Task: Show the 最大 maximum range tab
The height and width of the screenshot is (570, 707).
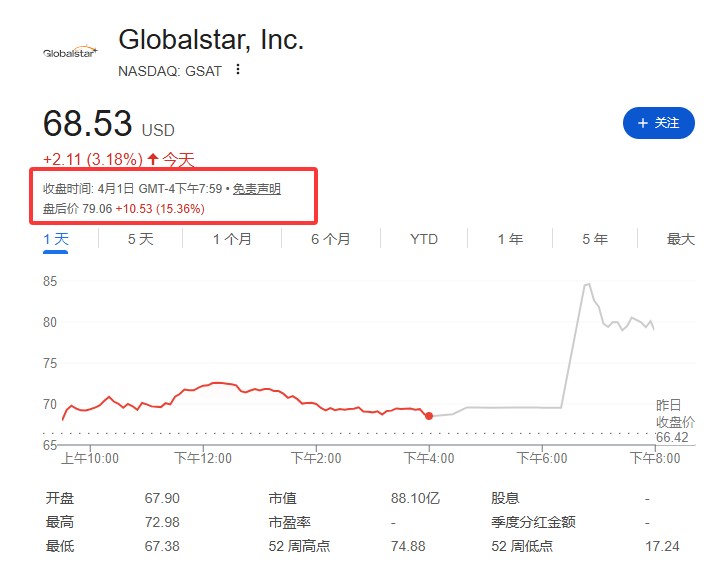Action: coord(680,239)
